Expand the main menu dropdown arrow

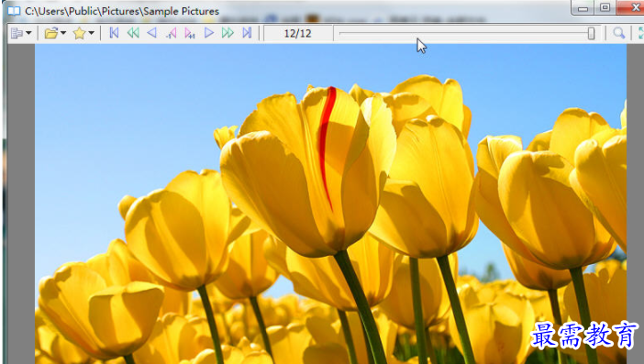point(28,33)
